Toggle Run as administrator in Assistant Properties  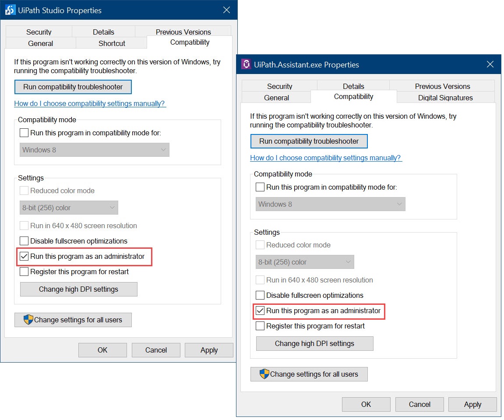click(x=260, y=311)
